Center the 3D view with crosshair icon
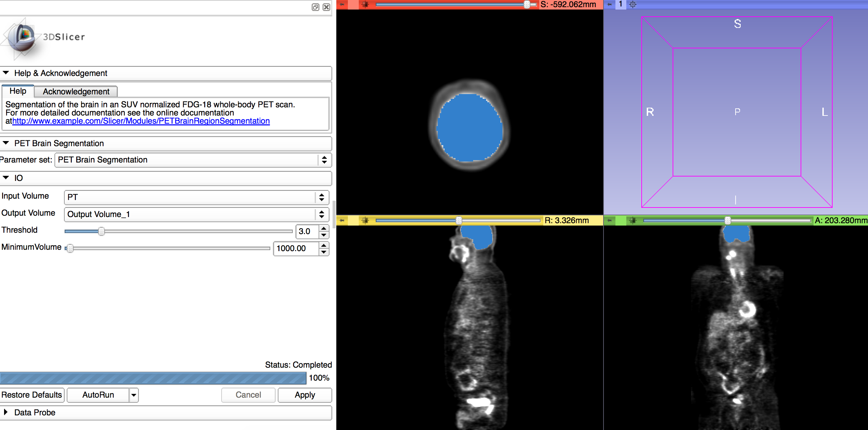 click(x=633, y=4)
